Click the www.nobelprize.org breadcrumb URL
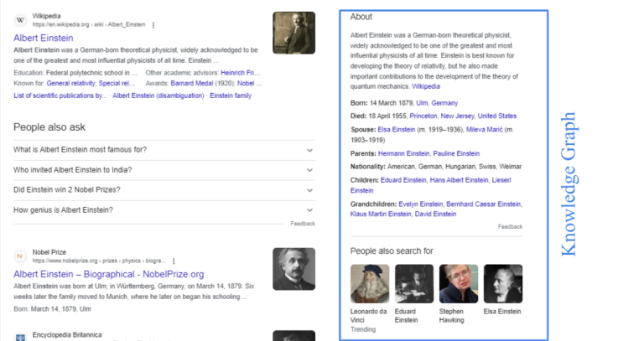The width and height of the screenshot is (644, 341). point(99,261)
